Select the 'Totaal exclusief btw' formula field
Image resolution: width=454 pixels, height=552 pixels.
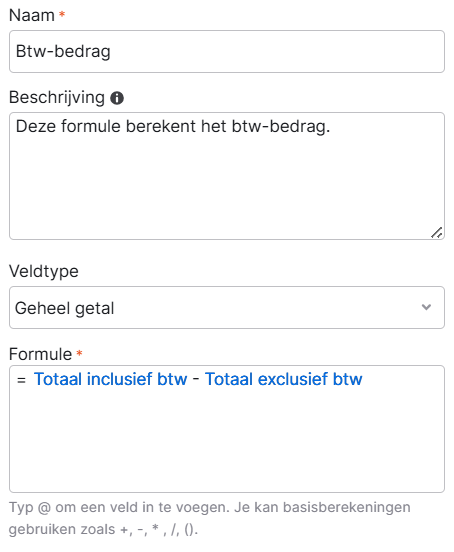(283, 379)
